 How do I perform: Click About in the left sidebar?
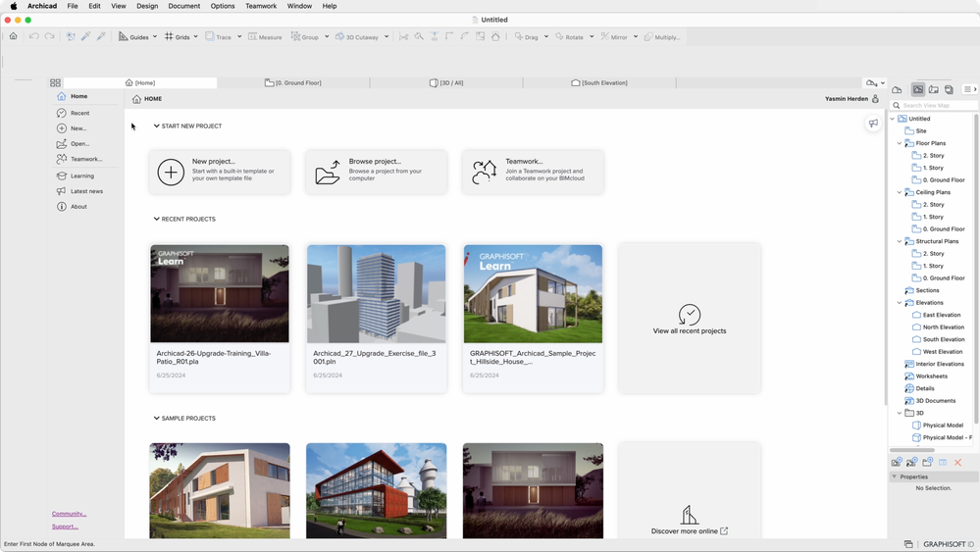(x=73, y=207)
